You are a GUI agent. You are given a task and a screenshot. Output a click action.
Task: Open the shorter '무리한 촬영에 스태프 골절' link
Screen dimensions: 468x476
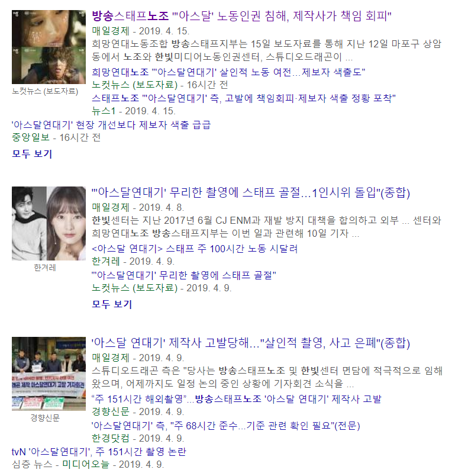184,275
